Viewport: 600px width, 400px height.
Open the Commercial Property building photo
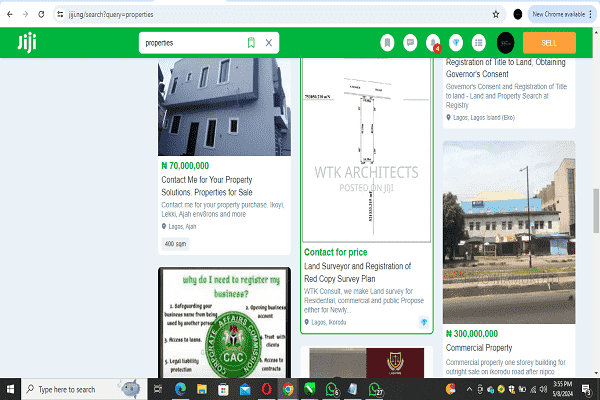click(x=509, y=232)
